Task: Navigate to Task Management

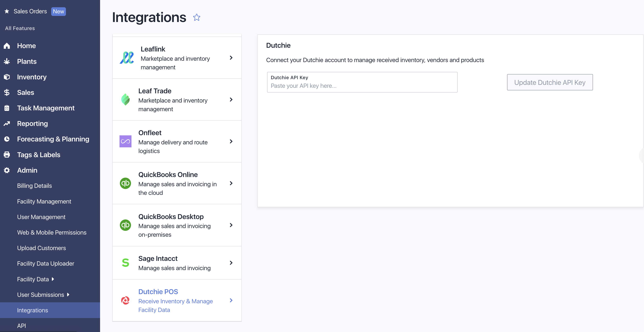Action: pos(46,108)
